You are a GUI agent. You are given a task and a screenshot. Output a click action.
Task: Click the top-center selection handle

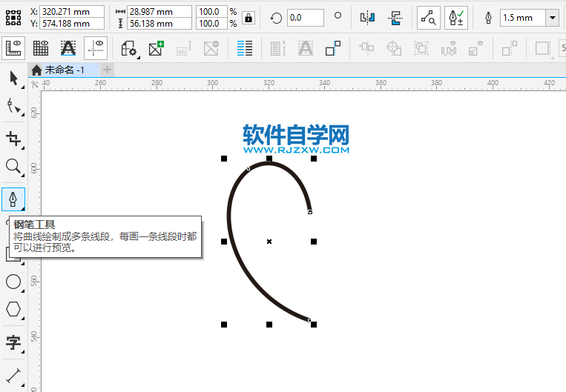pos(269,159)
